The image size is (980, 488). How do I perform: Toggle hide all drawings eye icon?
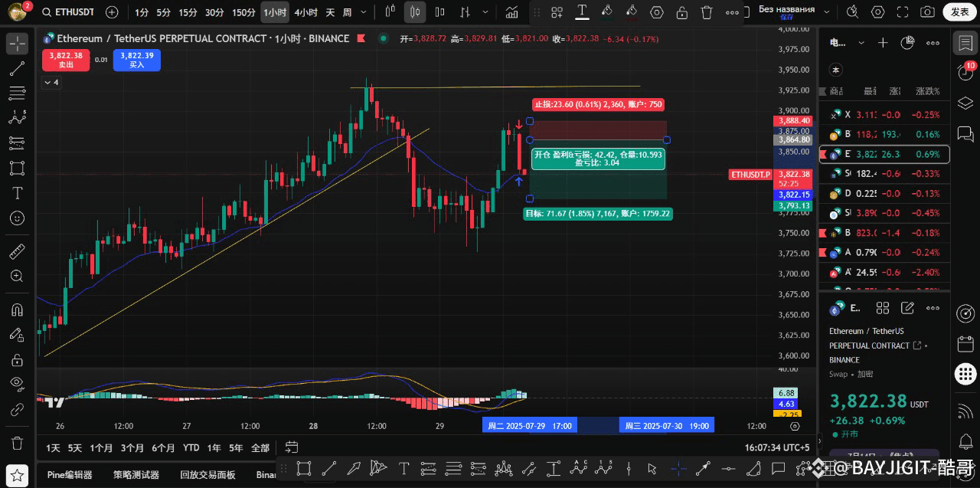17,384
